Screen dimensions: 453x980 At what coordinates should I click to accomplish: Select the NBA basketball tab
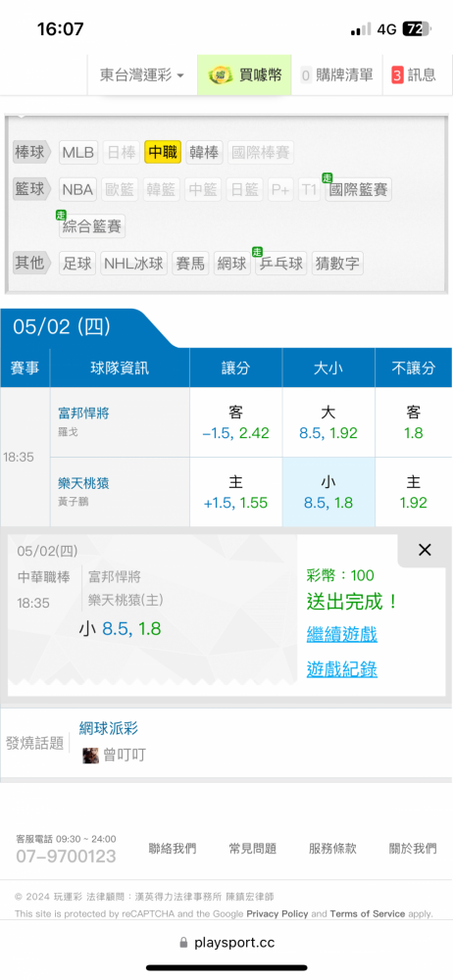(x=78, y=189)
